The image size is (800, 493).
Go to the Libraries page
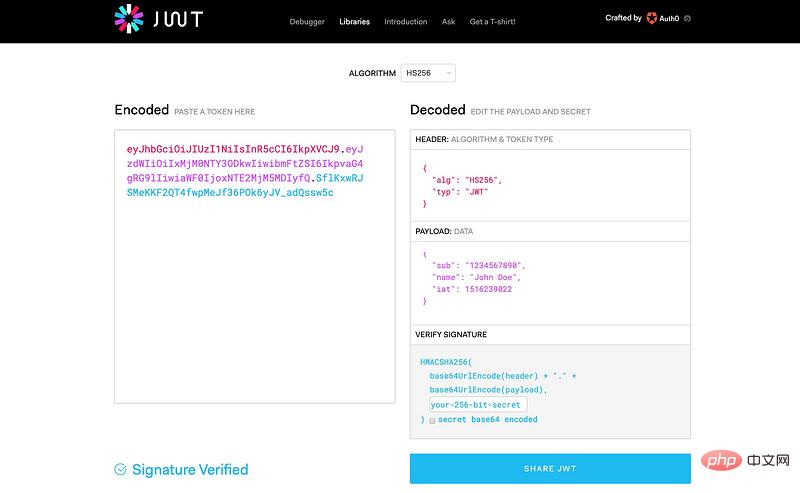click(x=354, y=21)
